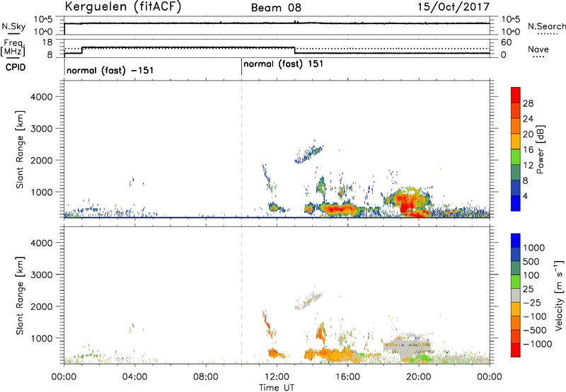This screenshot has width=566, height=392.
Task: Click the date '15/Oct/2017'
Action: 454,7
